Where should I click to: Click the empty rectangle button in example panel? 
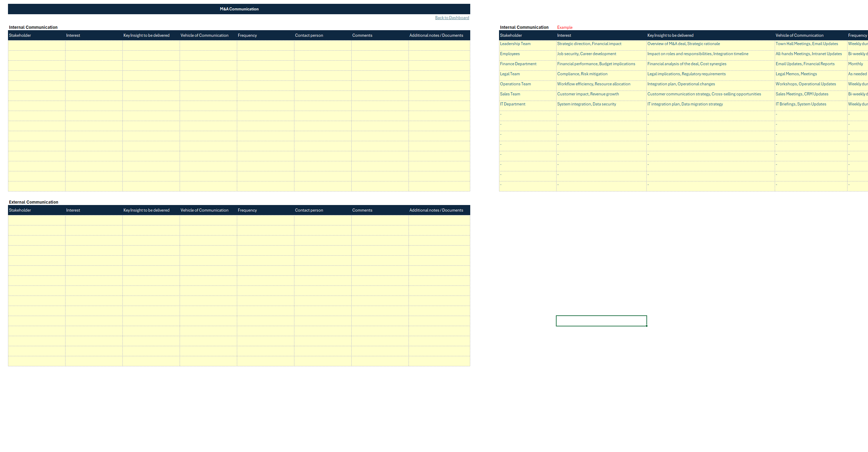click(x=601, y=321)
